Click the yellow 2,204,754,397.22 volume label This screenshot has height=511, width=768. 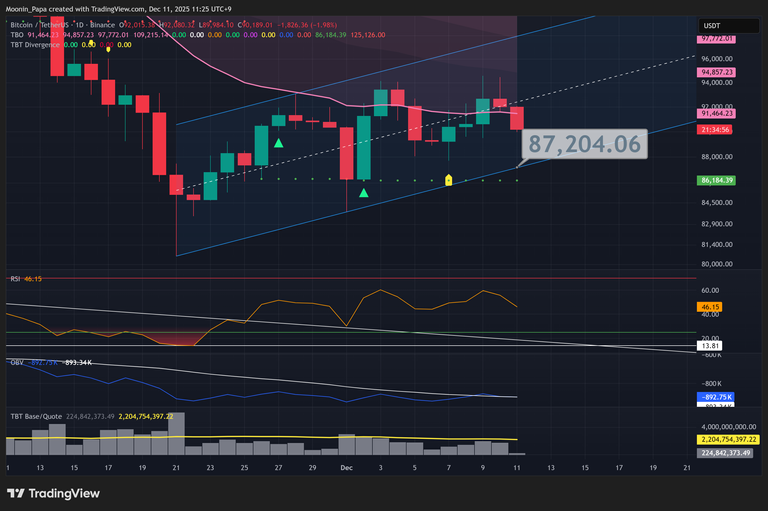(727, 439)
